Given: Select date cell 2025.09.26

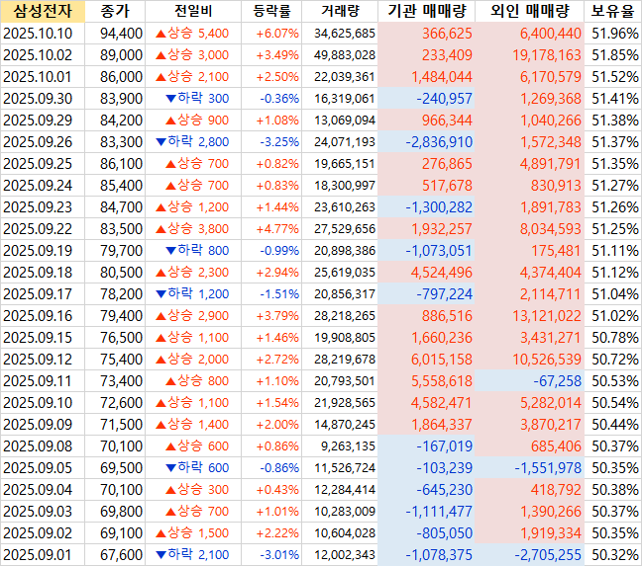Looking at the screenshot, I should [43, 142].
